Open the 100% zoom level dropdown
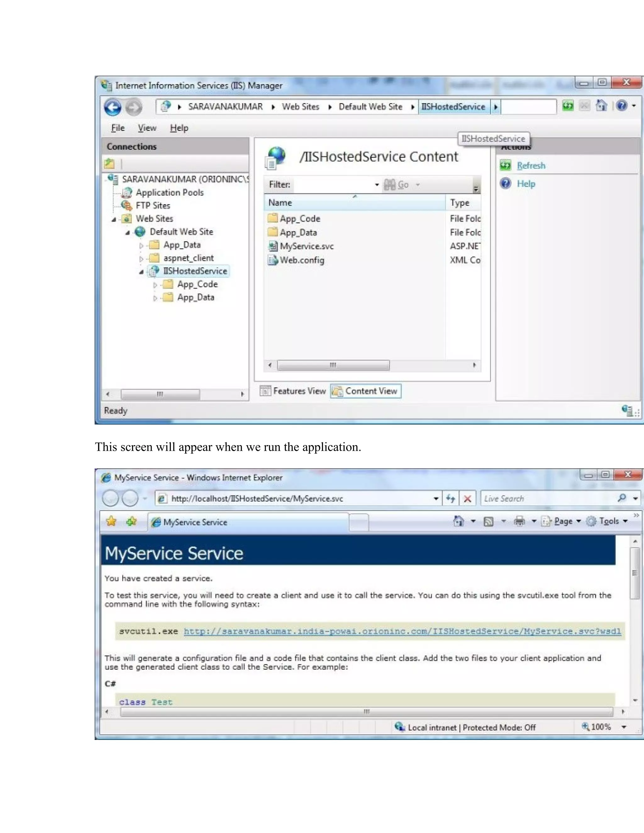The height and width of the screenshot is (833, 644). click(x=624, y=727)
